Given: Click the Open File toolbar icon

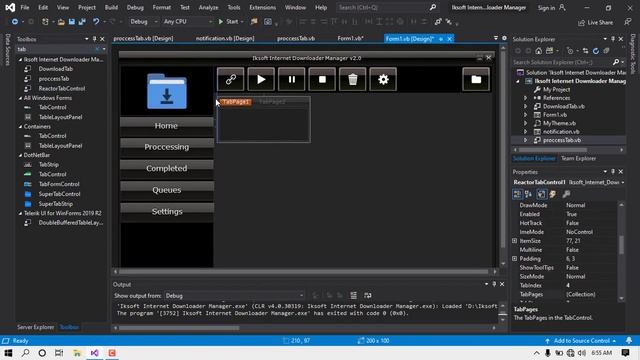Looking at the screenshot, I should (61, 22).
